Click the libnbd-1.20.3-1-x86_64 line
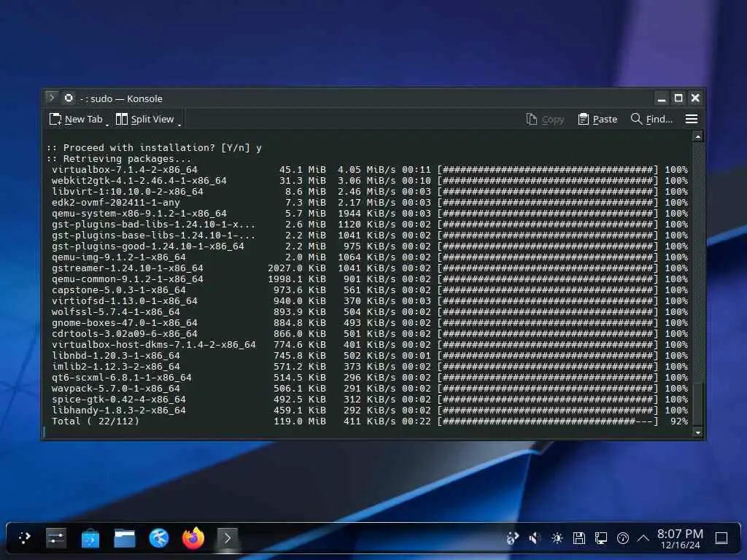Viewport: 747px width, 560px height. [x=369, y=356]
